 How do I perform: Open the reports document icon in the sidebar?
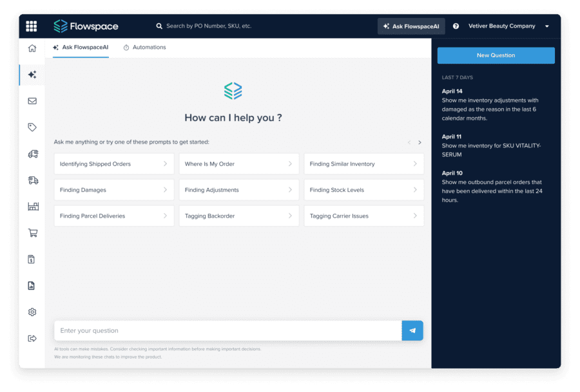(32, 285)
